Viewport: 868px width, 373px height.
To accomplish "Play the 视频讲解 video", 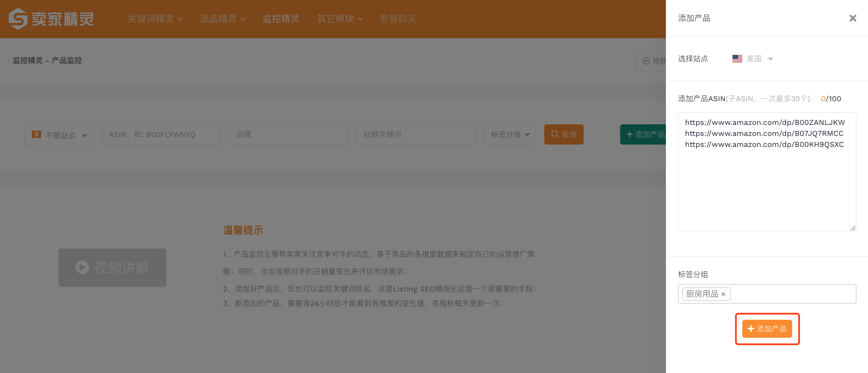I will pyautogui.click(x=112, y=268).
